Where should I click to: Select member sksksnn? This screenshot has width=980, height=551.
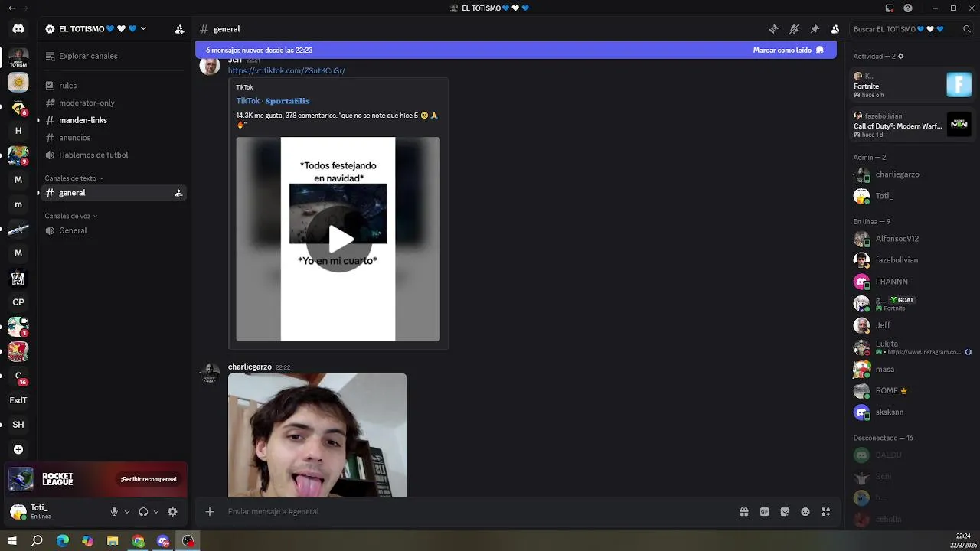coord(913,412)
